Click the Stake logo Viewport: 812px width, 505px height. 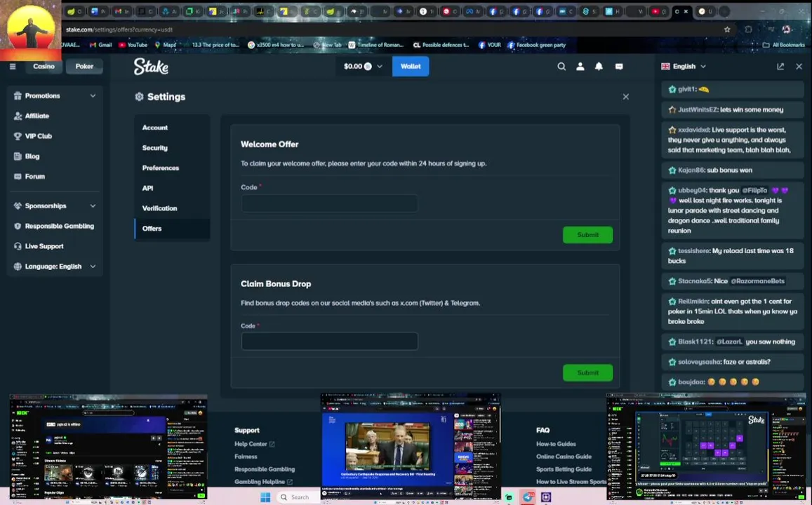[x=151, y=66]
